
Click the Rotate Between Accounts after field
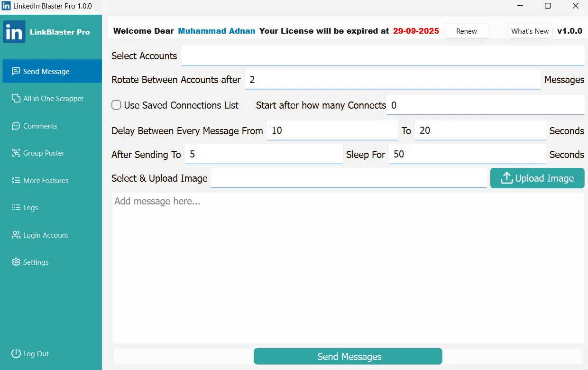point(392,80)
